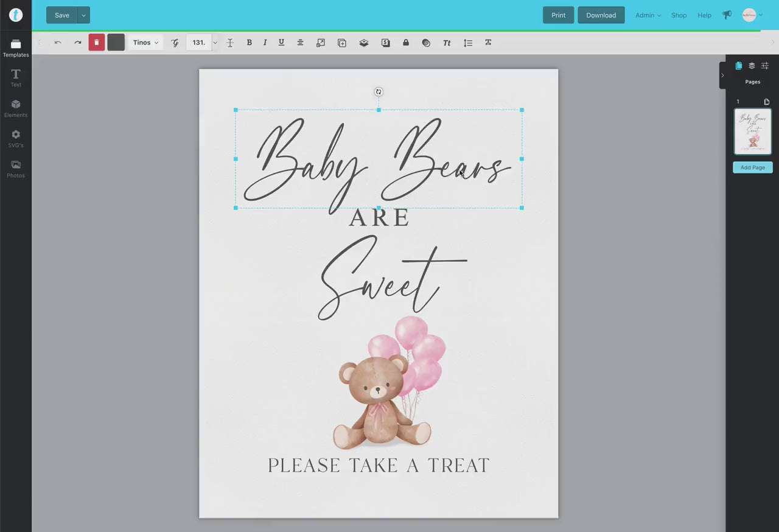Click the Add Page button

(x=753, y=167)
